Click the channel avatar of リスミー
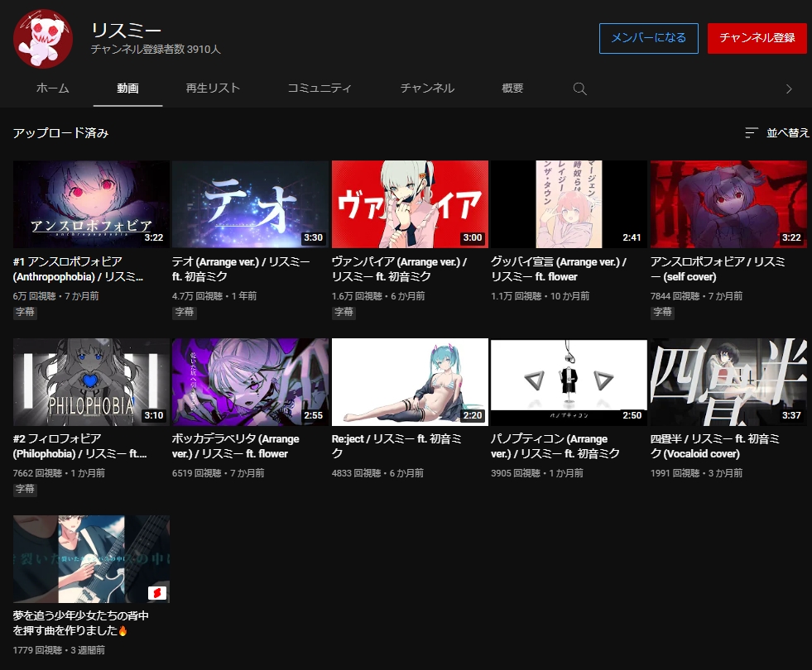 tap(42, 39)
